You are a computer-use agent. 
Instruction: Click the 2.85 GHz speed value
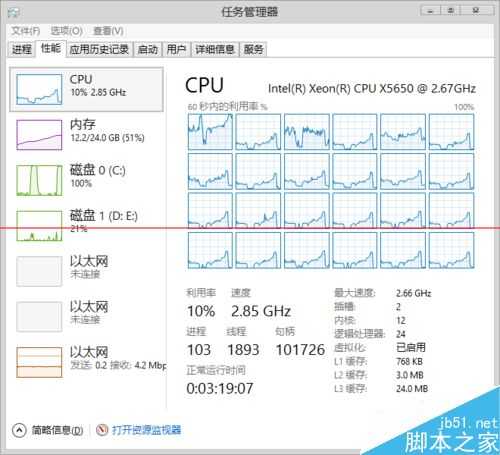coord(261,311)
